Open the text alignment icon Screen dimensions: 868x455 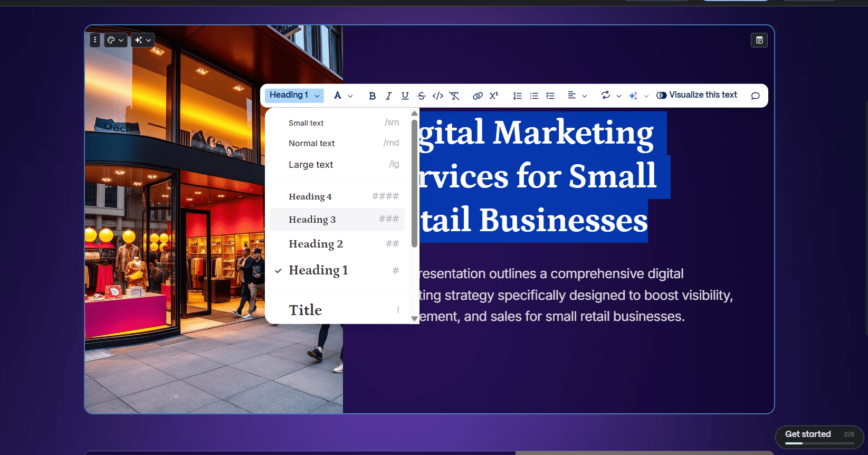tap(571, 95)
